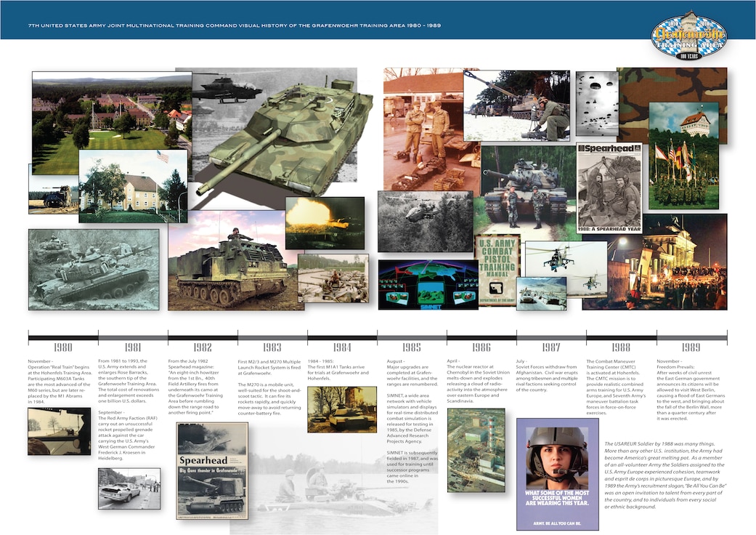Click the 'From 1981 to 1993' Rose Barracks paragraph

tap(129, 381)
